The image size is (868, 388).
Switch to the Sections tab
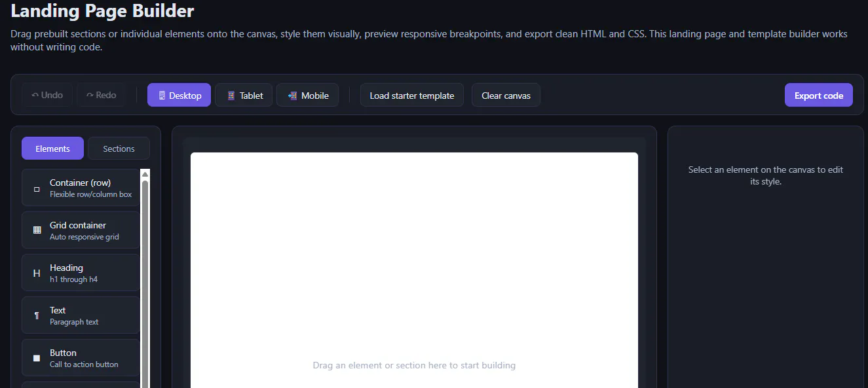click(x=119, y=149)
